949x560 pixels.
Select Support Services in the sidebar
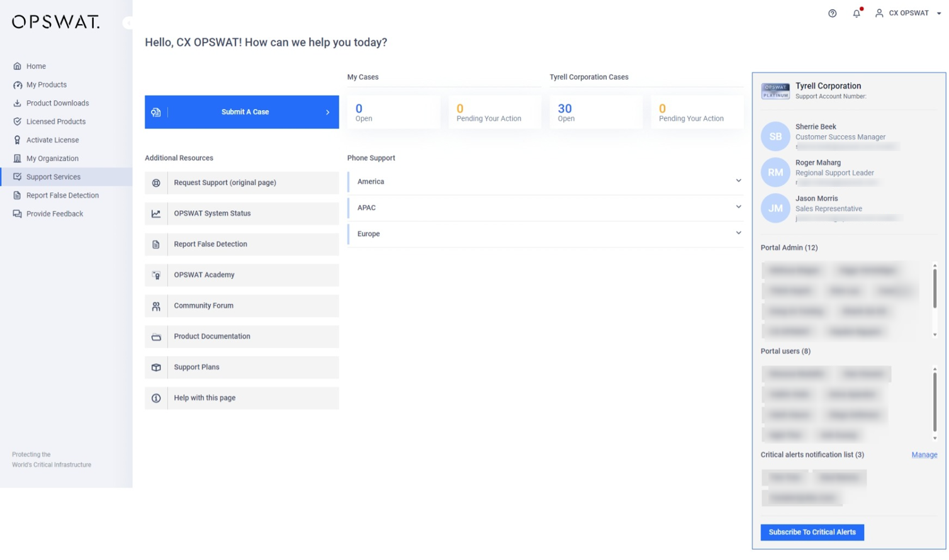[66, 177]
